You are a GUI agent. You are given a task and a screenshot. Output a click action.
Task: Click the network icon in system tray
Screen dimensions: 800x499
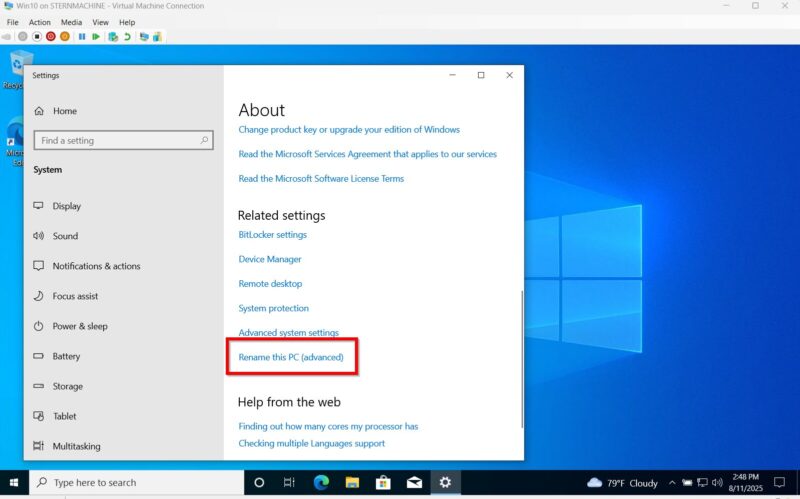pos(703,483)
